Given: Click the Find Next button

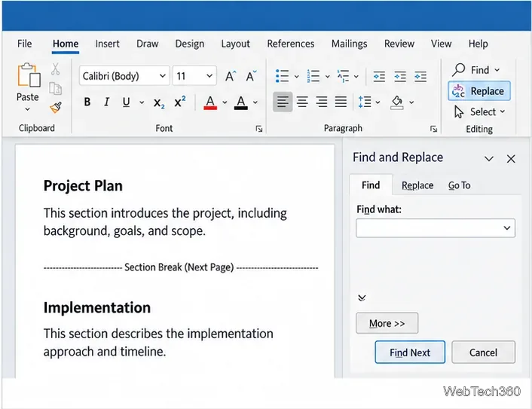Looking at the screenshot, I should pos(410,353).
